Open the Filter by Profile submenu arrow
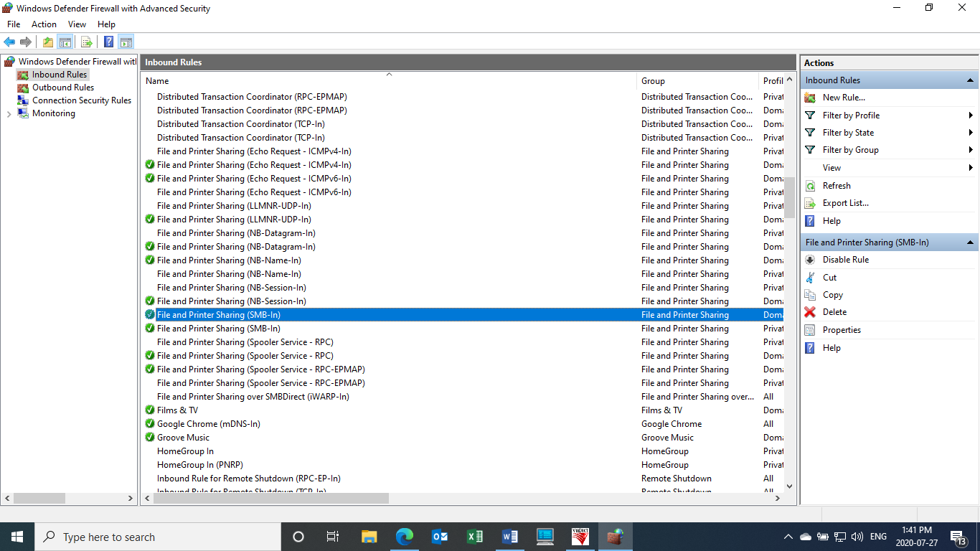This screenshot has width=980, height=551. pos(971,115)
